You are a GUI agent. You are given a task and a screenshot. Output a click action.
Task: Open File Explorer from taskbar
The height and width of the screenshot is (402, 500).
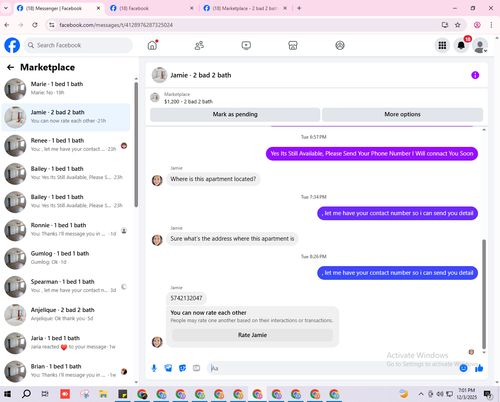click(103, 394)
